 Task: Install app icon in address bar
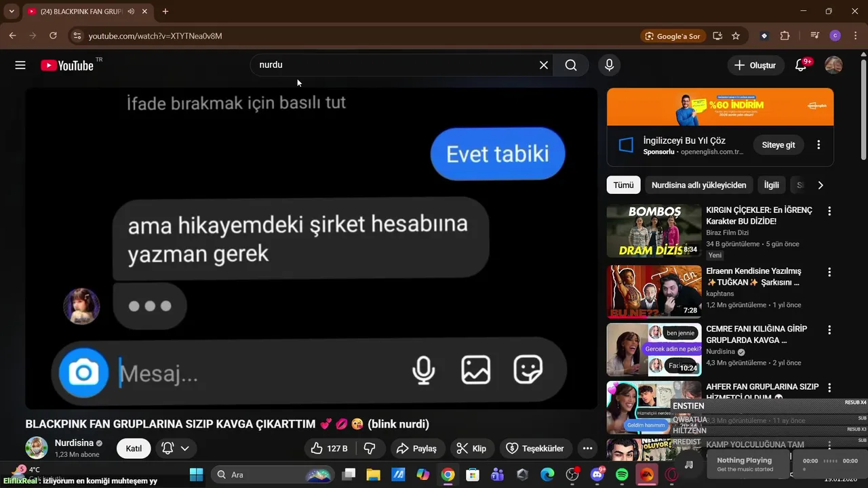coord(717,36)
